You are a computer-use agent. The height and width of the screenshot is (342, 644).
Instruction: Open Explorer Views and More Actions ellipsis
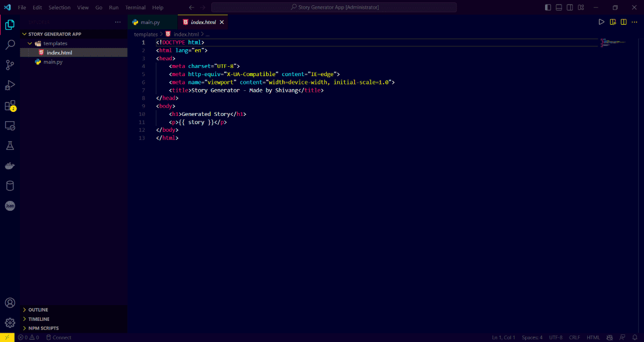(118, 22)
